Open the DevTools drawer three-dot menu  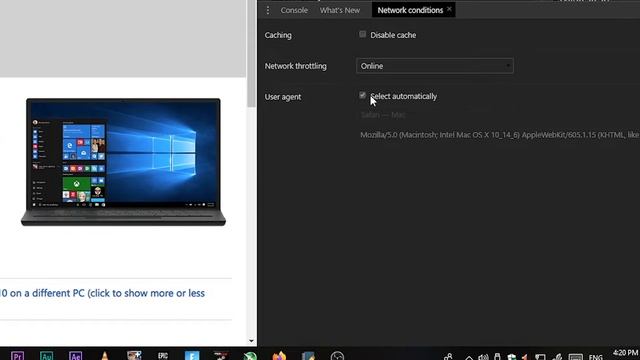click(268, 10)
